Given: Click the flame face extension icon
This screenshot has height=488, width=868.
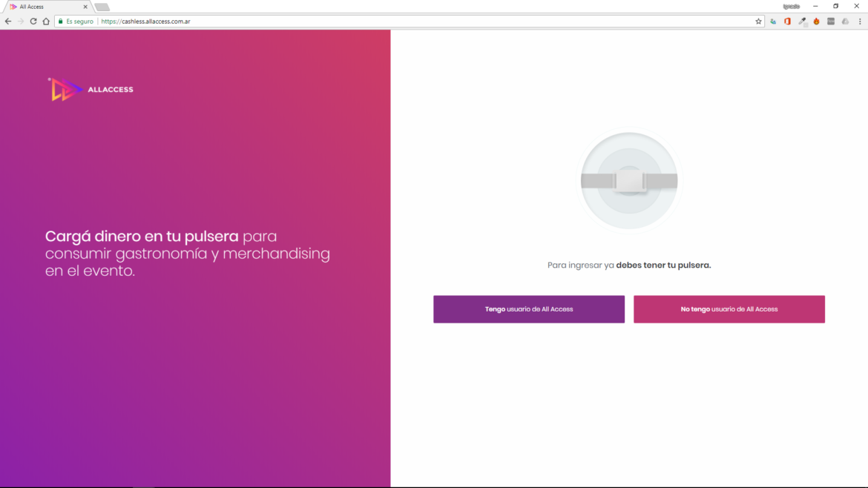Looking at the screenshot, I should [816, 22].
